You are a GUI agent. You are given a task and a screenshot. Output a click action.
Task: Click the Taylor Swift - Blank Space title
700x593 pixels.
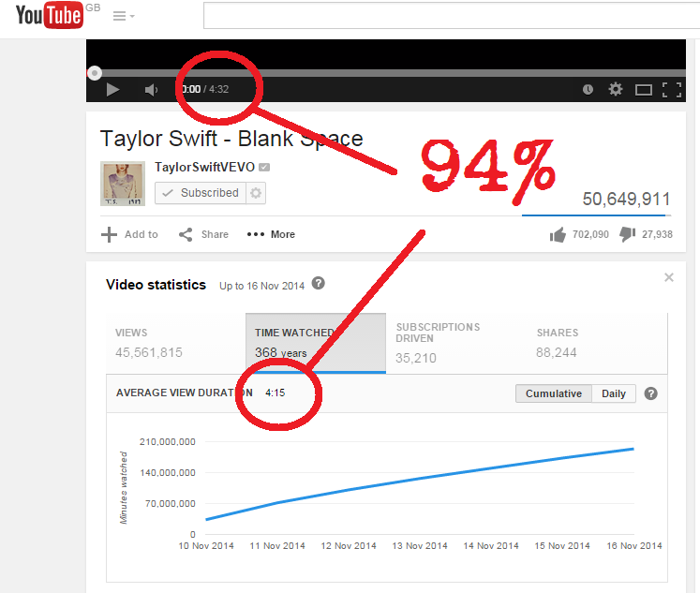point(231,139)
